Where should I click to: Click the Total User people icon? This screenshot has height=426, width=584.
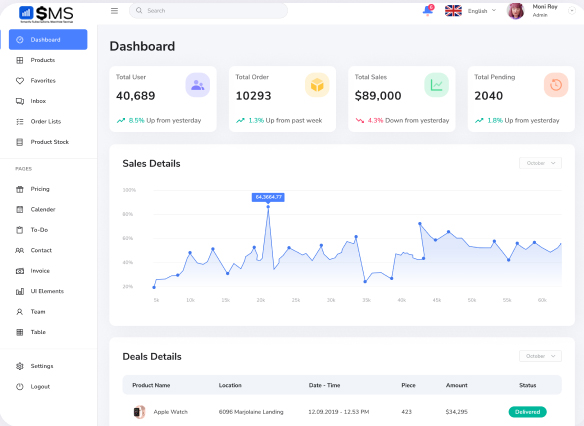(198, 85)
